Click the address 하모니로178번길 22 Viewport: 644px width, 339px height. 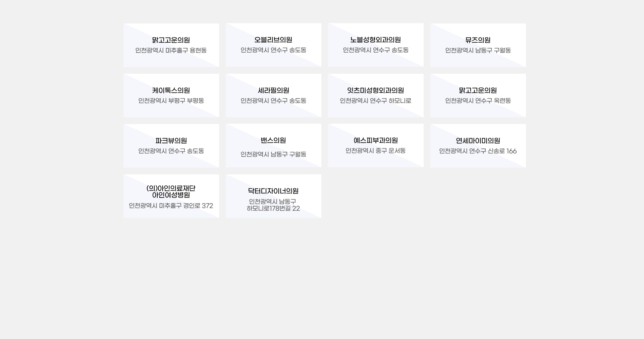pos(273,208)
